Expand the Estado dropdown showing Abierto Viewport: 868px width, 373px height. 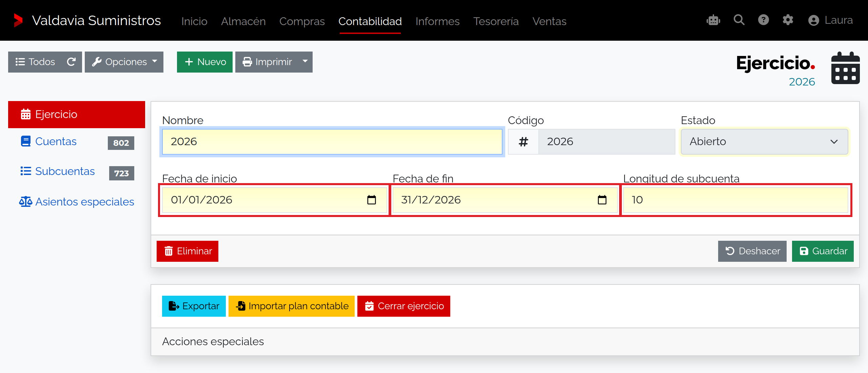(765, 142)
